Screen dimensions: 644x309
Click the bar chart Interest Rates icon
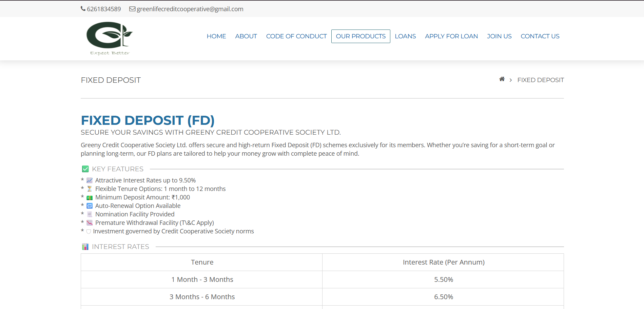tap(85, 247)
